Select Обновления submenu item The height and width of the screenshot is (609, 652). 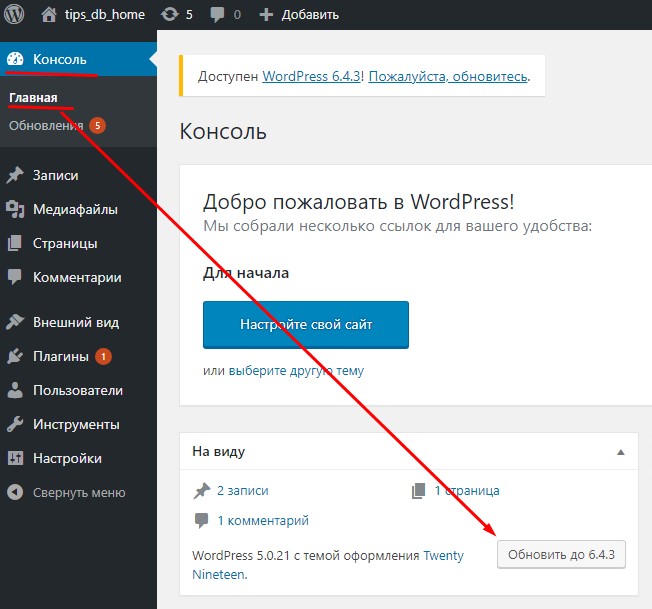pos(46,125)
